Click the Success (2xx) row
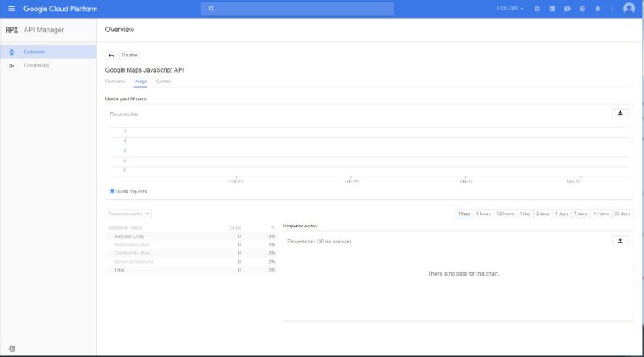This screenshot has height=357, width=644. 192,236
